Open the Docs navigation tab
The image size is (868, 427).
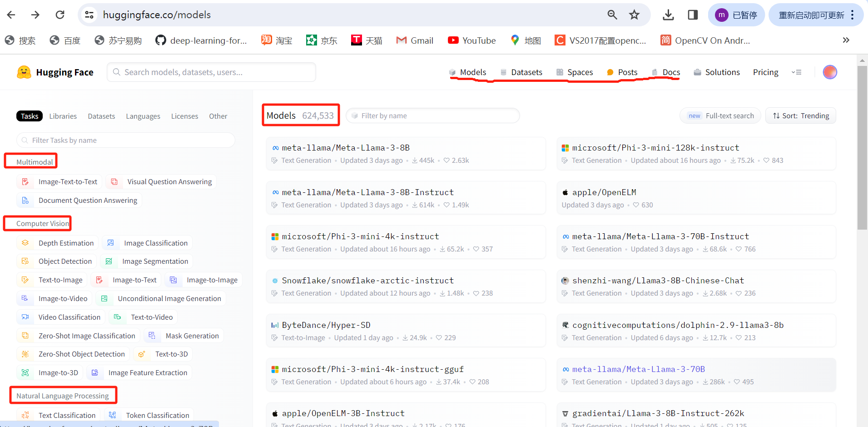(666, 72)
